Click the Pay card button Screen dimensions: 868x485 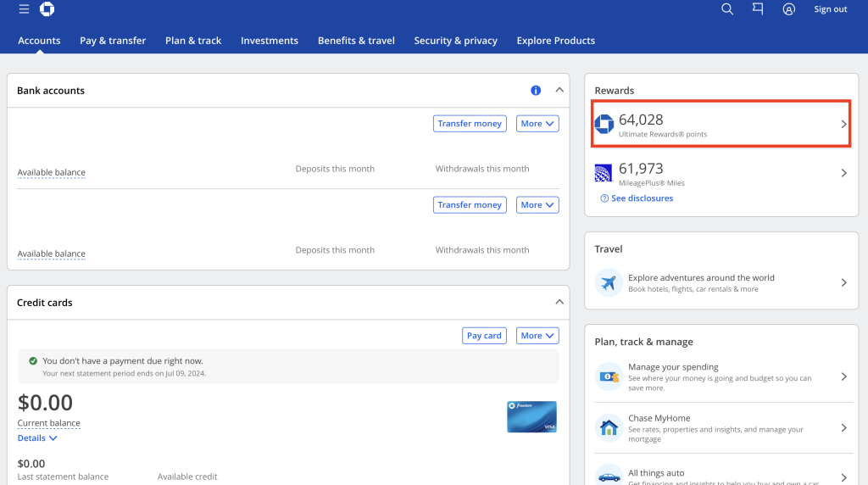484,336
